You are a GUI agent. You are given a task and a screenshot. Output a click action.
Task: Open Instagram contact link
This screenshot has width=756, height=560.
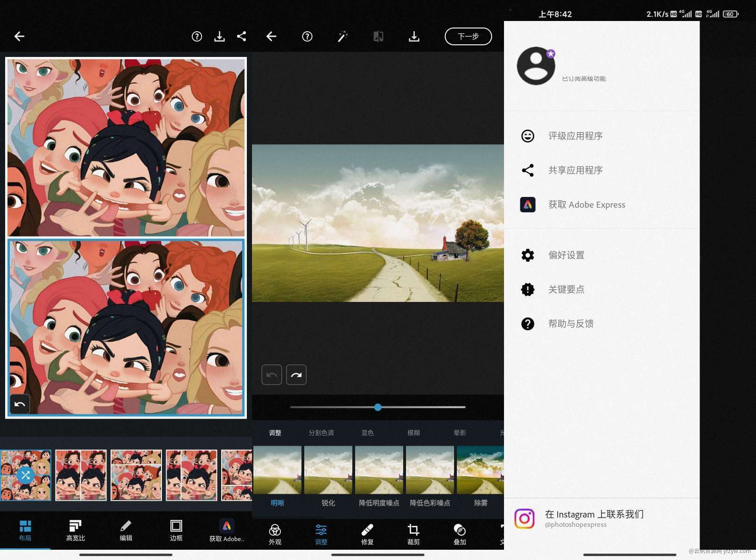[x=602, y=518]
